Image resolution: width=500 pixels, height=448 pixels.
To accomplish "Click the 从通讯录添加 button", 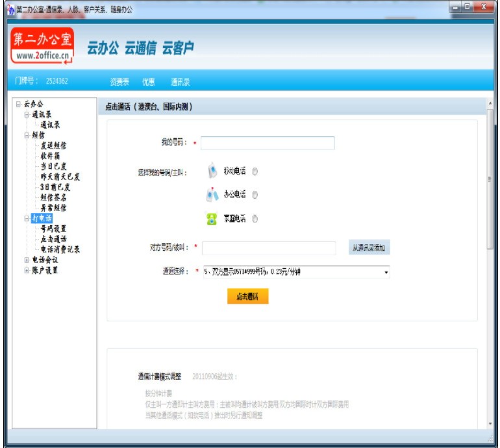I will [x=369, y=247].
